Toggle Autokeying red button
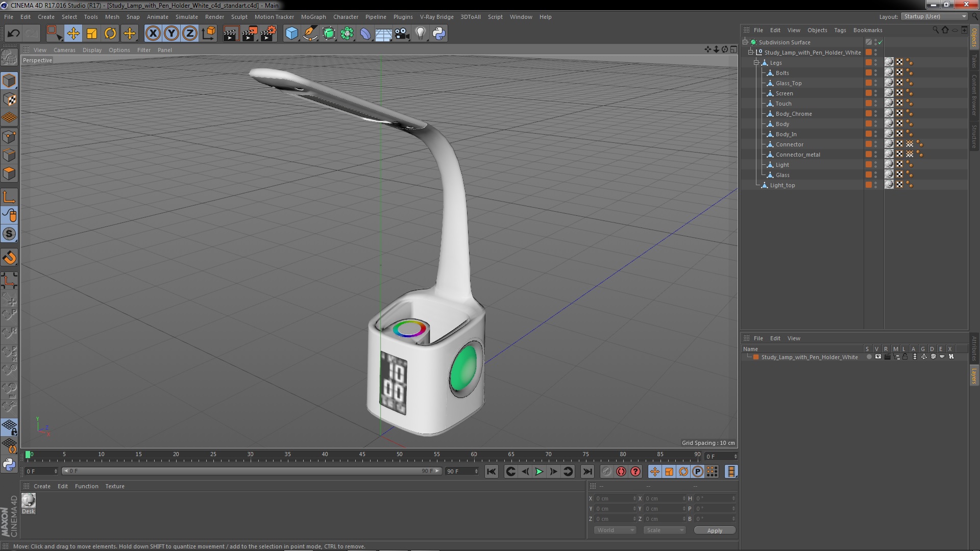 (x=621, y=472)
